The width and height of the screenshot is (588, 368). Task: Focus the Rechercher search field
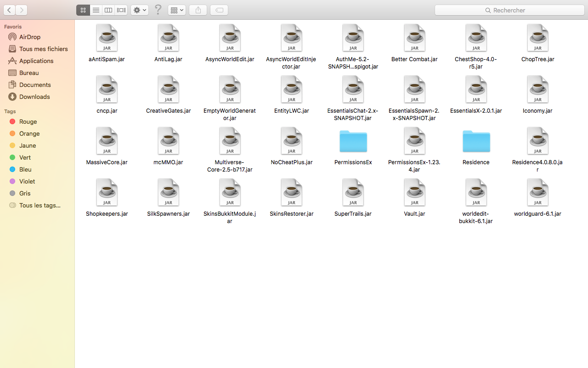(x=509, y=10)
